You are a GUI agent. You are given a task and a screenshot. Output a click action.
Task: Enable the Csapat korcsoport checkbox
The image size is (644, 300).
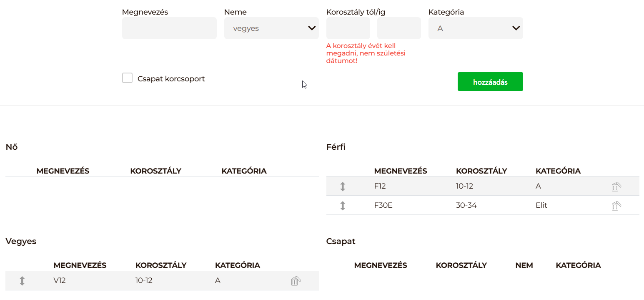[x=127, y=78]
